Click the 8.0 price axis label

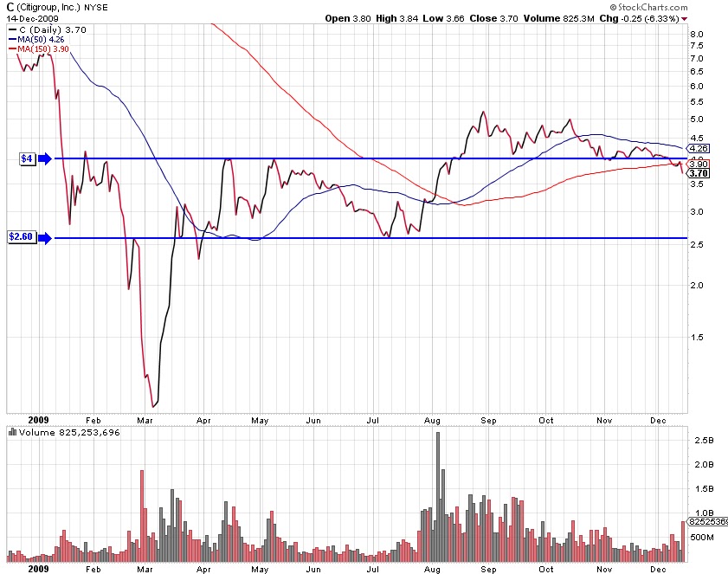tap(697, 35)
